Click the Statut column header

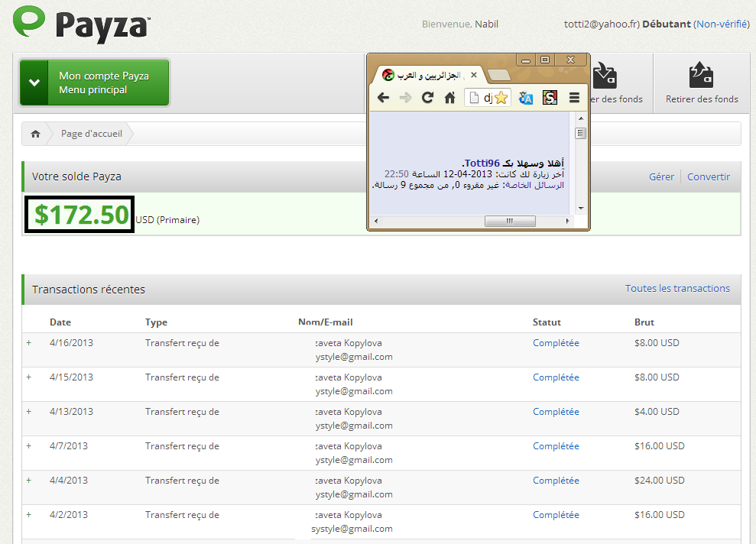point(547,322)
